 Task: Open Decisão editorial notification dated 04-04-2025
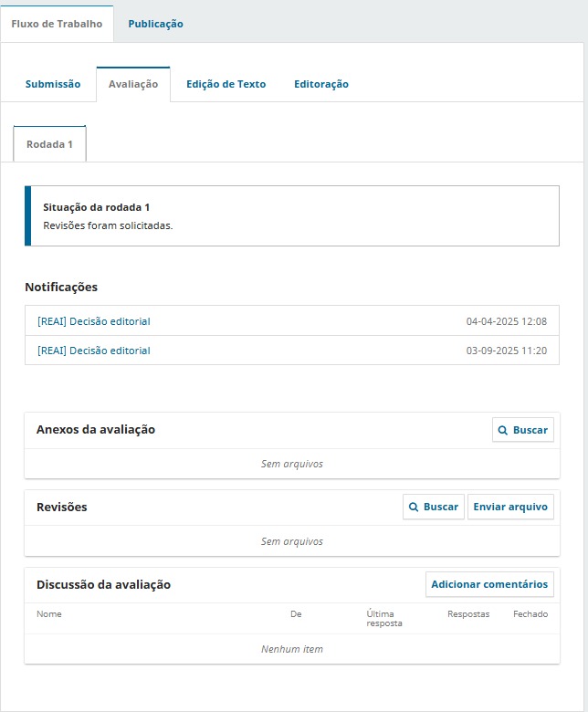pyautogui.click(x=94, y=321)
